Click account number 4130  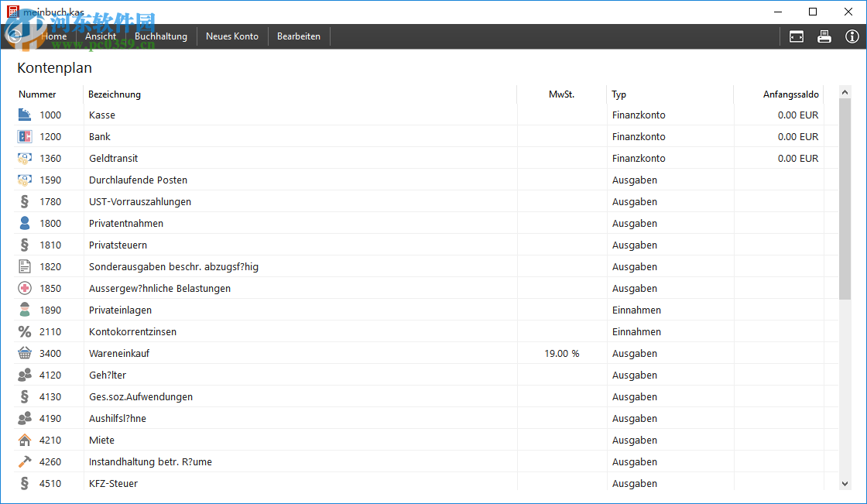click(50, 396)
